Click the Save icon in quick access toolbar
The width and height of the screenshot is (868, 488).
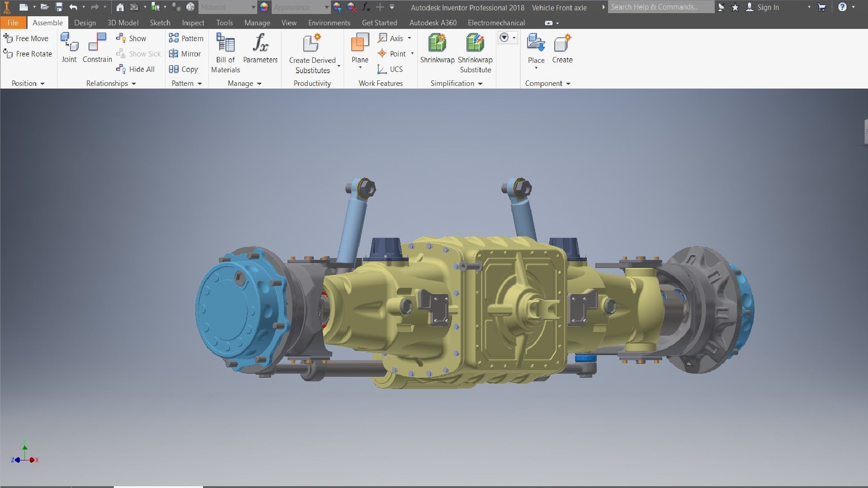(x=59, y=7)
